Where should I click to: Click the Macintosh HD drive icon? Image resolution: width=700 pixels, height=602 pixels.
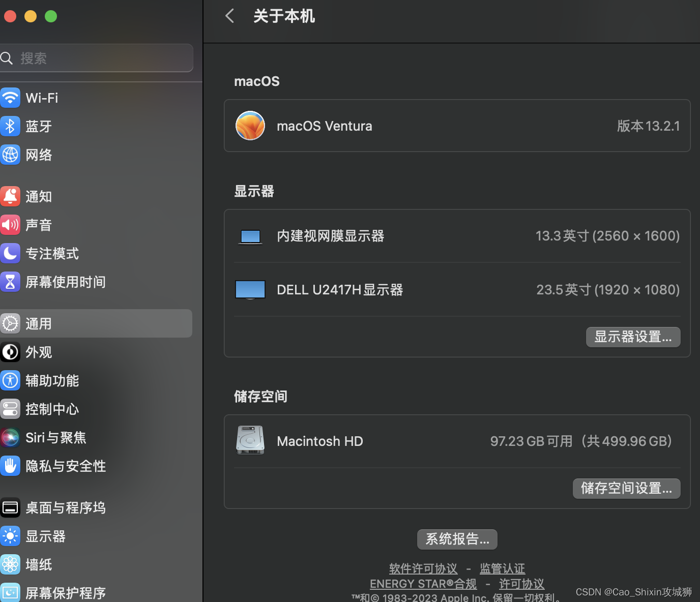coord(250,440)
